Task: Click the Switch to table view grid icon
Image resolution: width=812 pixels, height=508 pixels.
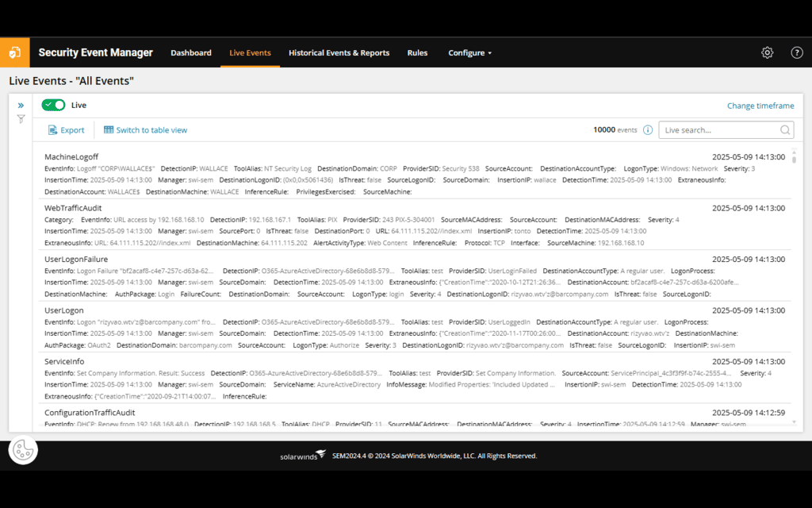Action: coord(109,129)
